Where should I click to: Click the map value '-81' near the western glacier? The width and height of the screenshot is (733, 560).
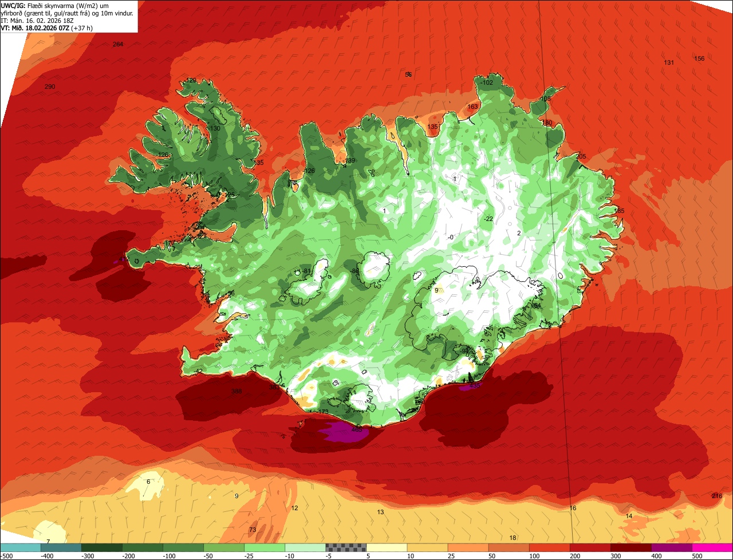306,271
